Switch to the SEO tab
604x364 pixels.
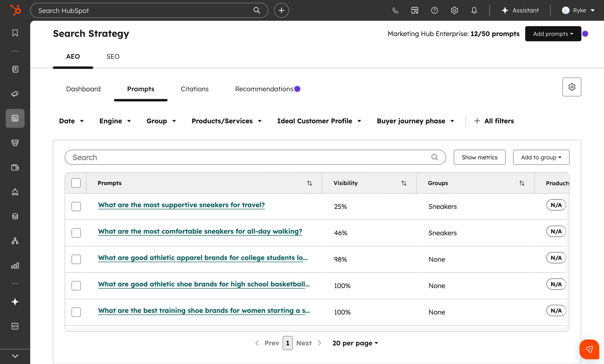pyautogui.click(x=113, y=56)
